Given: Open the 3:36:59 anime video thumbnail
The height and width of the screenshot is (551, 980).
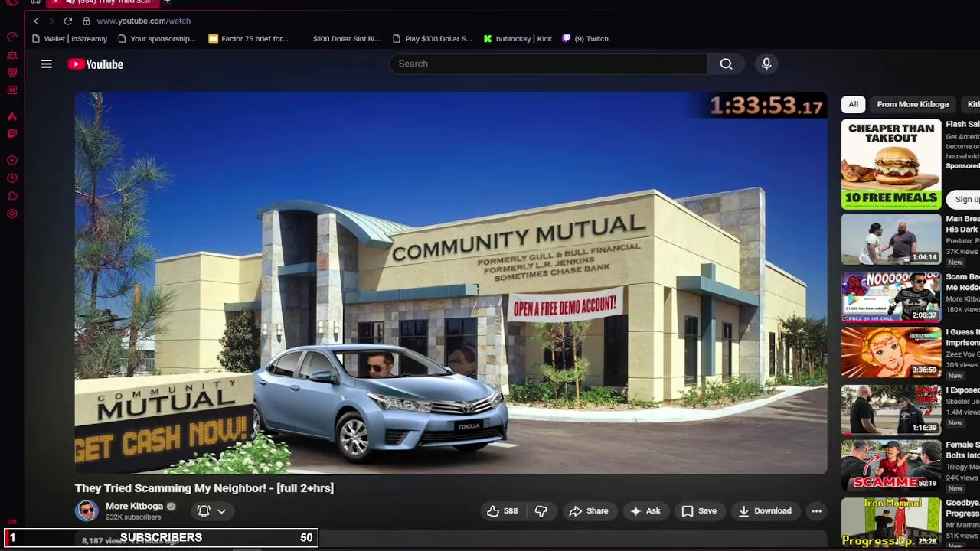Looking at the screenshot, I should 891,353.
